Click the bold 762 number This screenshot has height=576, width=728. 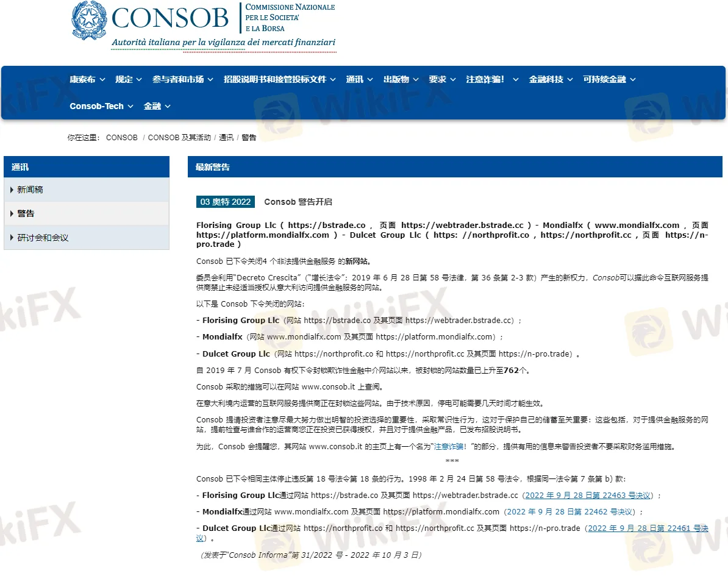click(511, 371)
